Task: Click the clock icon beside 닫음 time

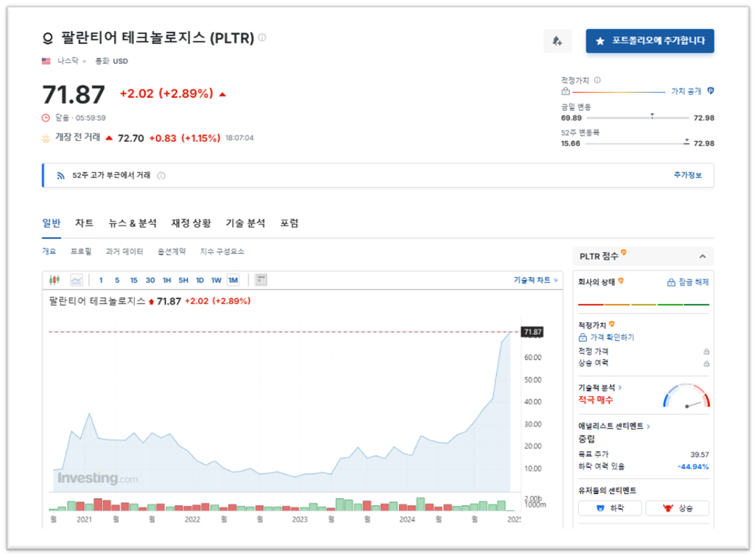Action: coord(45,117)
